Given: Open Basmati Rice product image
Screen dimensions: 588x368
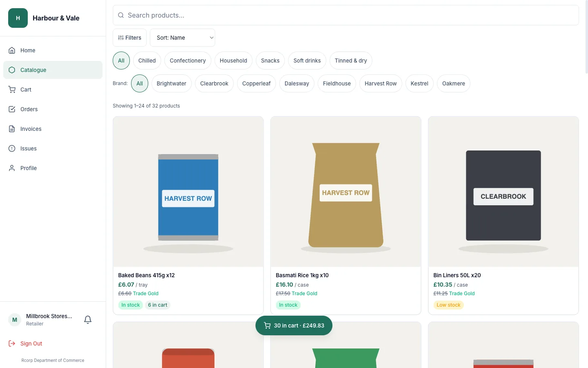Looking at the screenshot, I should pyautogui.click(x=346, y=192).
